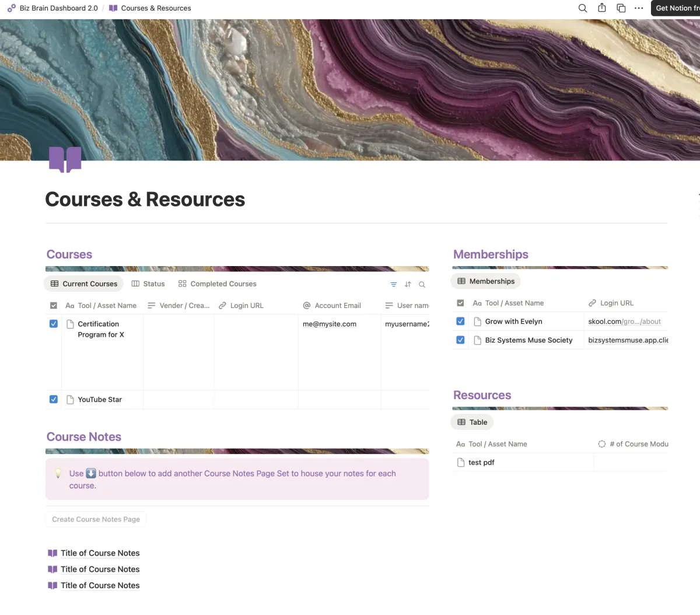700x615 pixels.
Task: Click page icon beside YouTube Star
Action: pos(70,400)
